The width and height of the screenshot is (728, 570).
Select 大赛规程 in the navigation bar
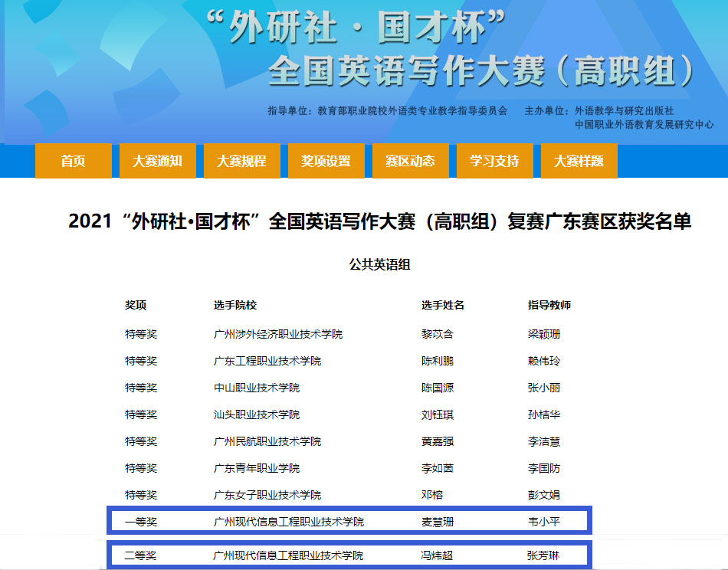point(242,161)
